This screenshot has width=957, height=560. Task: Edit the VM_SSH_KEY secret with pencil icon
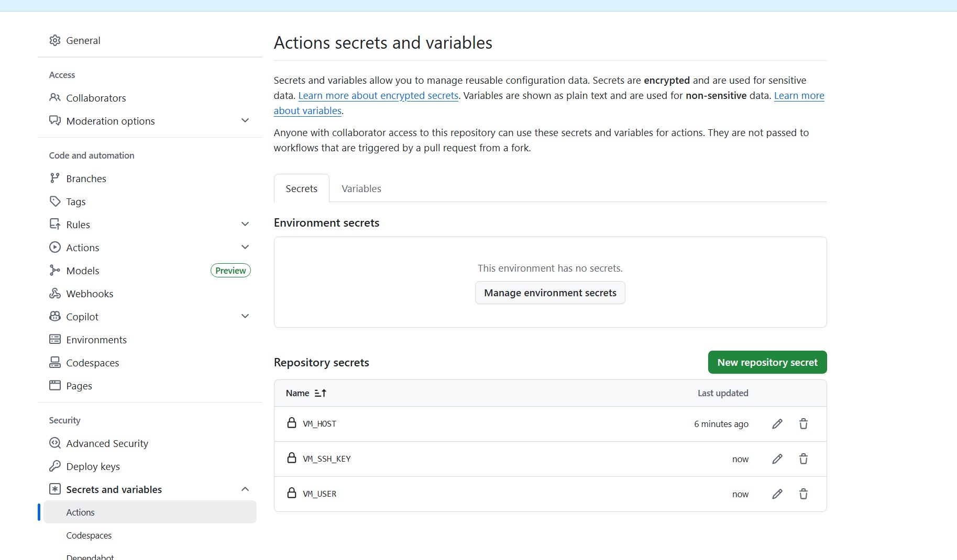point(777,459)
